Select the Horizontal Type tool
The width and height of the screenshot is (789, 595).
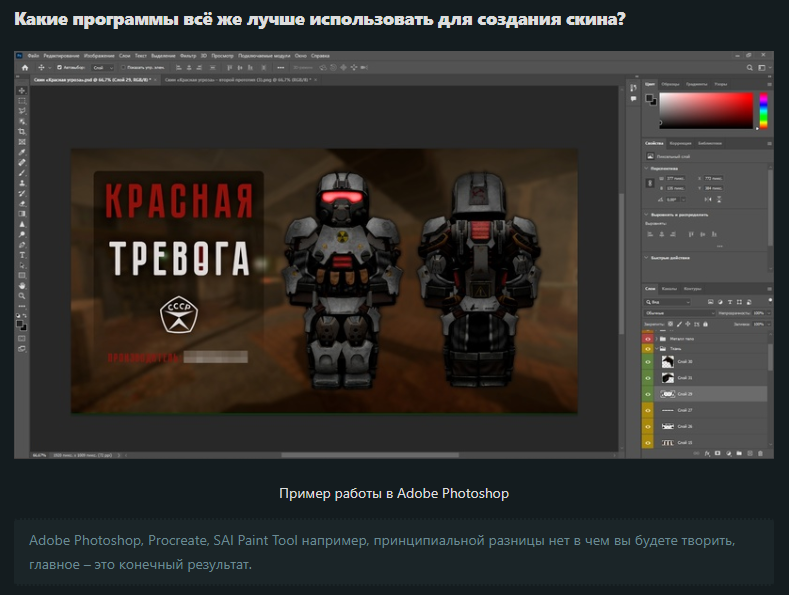click(x=22, y=255)
